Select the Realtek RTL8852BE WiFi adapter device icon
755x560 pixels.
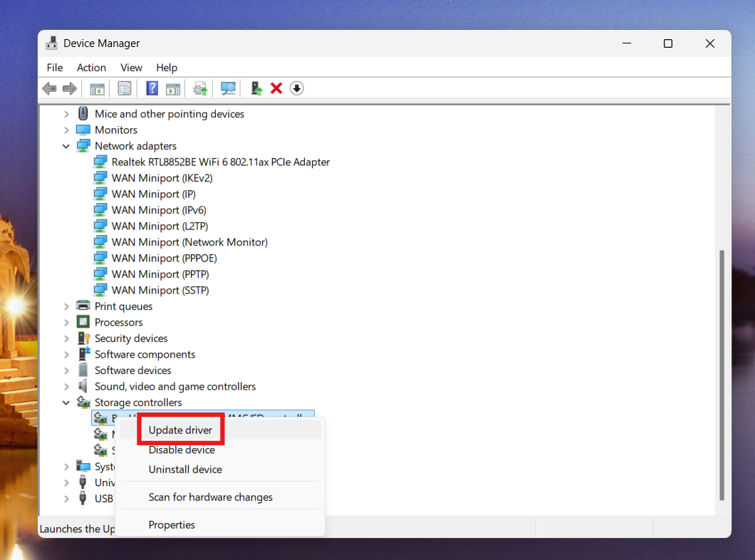point(100,162)
